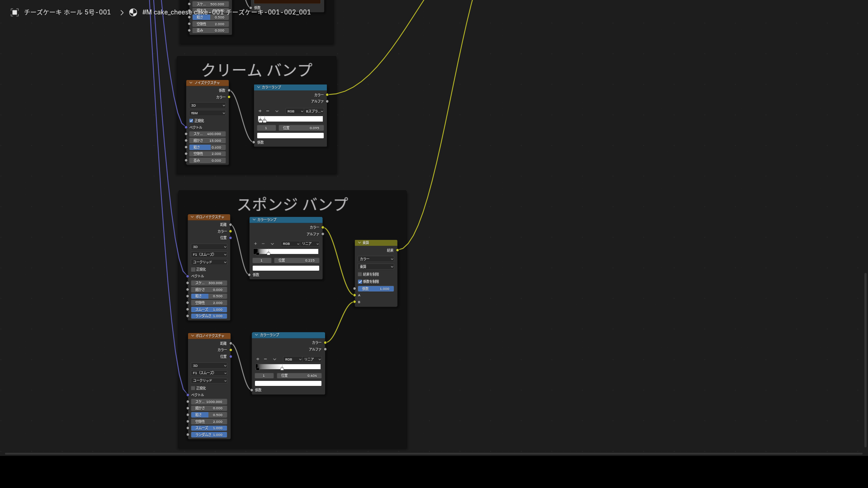Click the 係数 output socket of the noise texture node

pyautogui.click(x=229, y=90)
